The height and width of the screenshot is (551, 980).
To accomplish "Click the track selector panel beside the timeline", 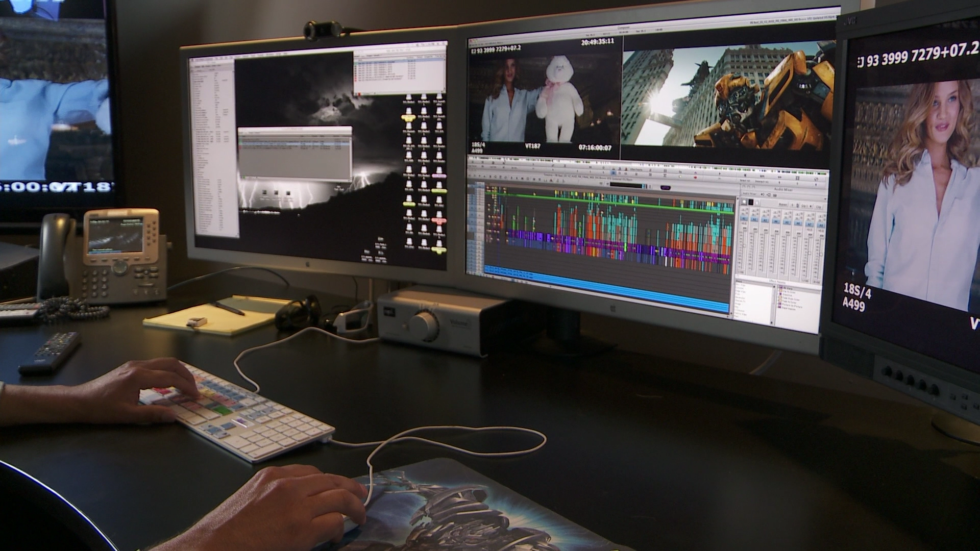I will pyautogui.click(x=477, y=228).
